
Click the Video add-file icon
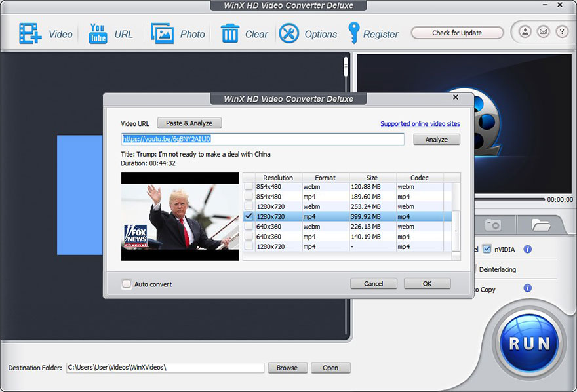point(30,33)
